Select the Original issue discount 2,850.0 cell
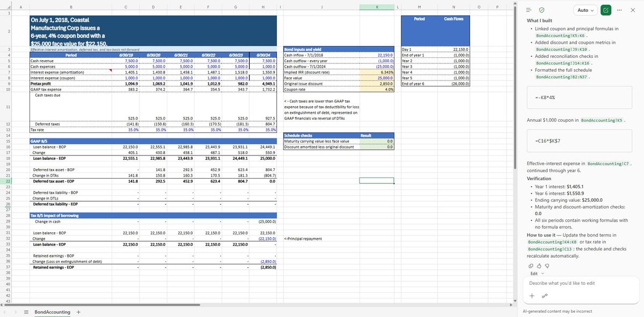Viewport: 644px width, 317px height. (x=377, y=84)
